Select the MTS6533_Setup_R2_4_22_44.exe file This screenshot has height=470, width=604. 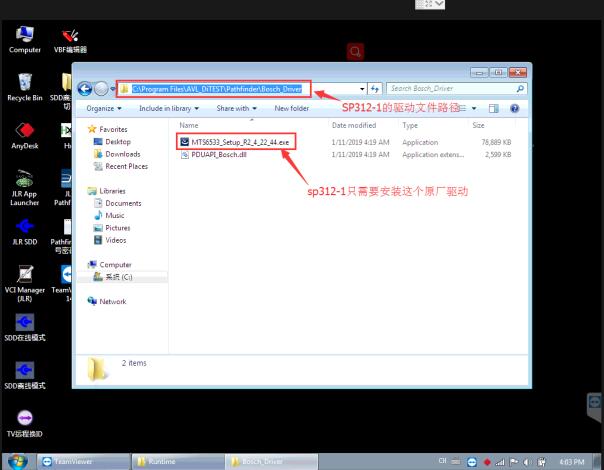point(240,143)
